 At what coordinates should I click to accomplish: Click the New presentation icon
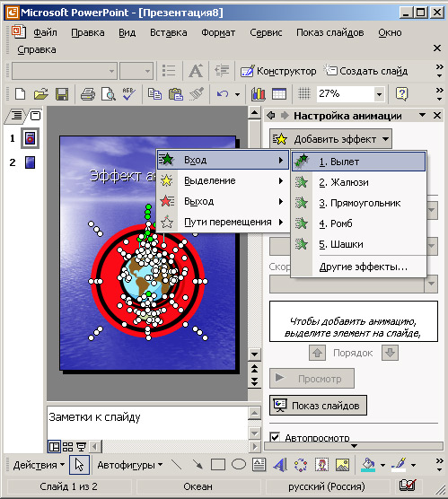pos(21,94)
